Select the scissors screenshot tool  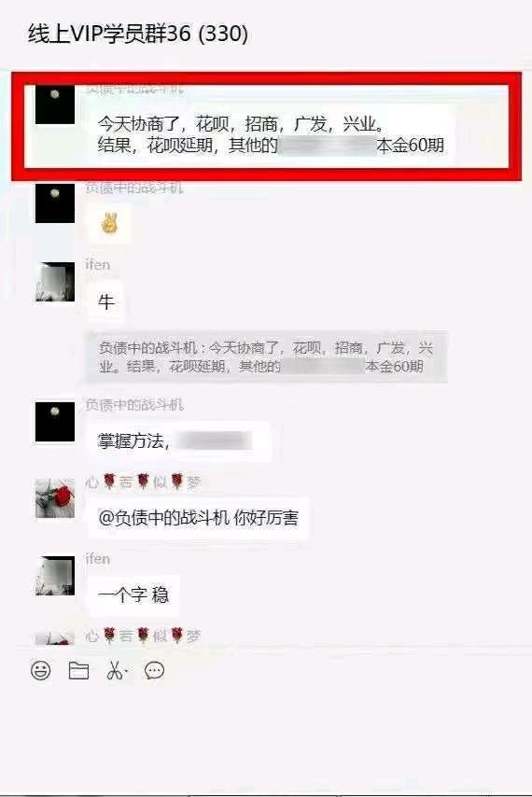(x=117, y=671)
